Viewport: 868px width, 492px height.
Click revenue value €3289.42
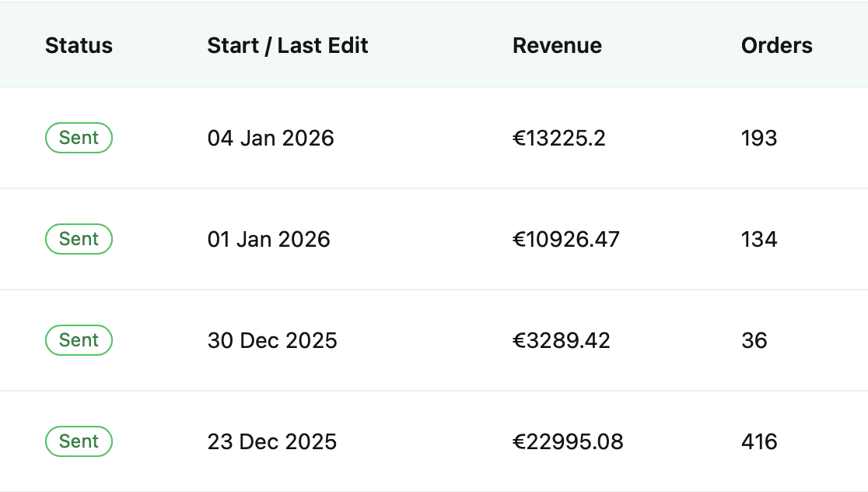coord(561,340)
